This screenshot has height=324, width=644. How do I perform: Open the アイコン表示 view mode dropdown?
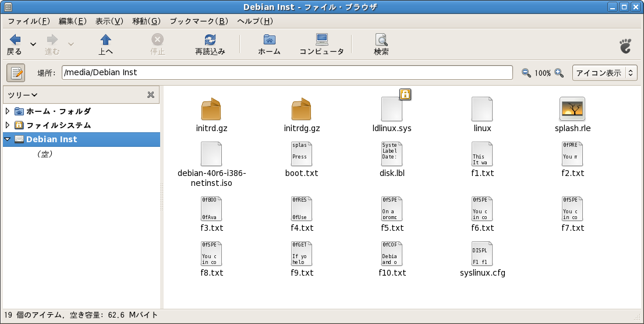coord(604,73)
